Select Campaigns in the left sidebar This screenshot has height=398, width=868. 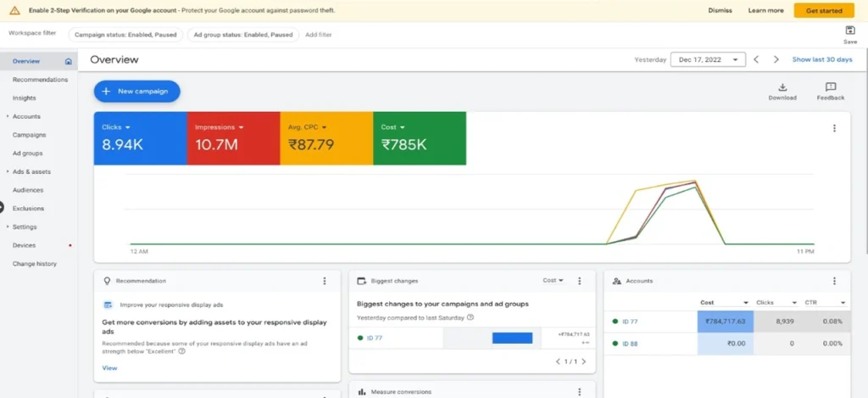pyautogui.click(x=29, y=135)
